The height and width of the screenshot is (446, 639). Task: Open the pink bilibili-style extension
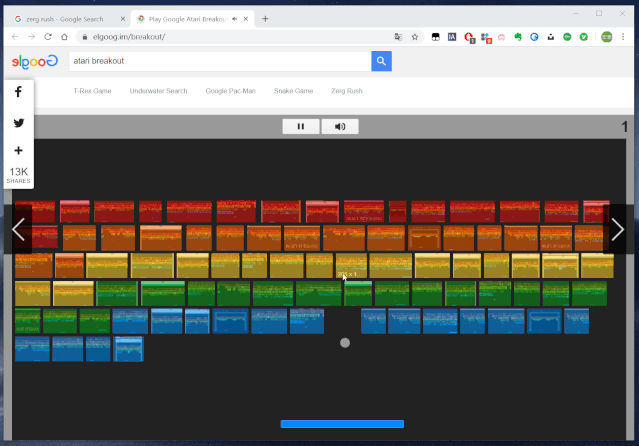click(502, 37)
